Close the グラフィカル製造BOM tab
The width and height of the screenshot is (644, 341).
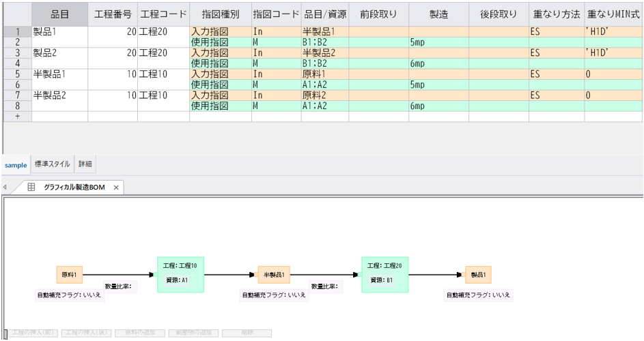tap(116, 188)
